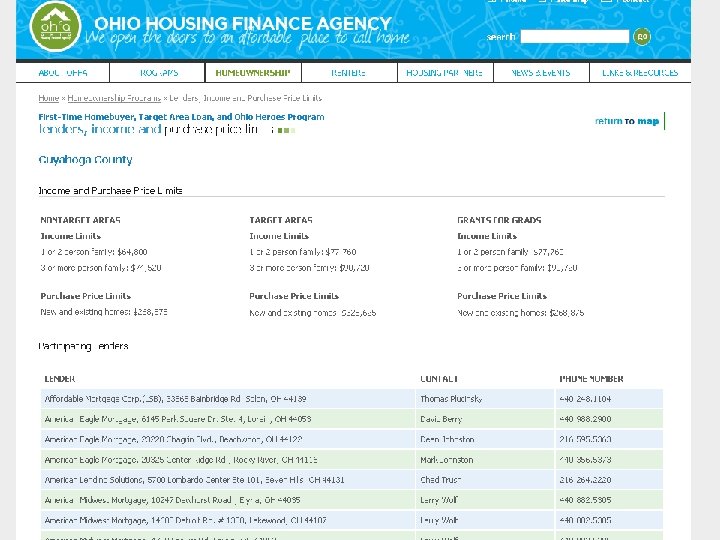
Task: Click the Grants for Grads column heading
Action: pyautogui.click(x=499, y=220)
